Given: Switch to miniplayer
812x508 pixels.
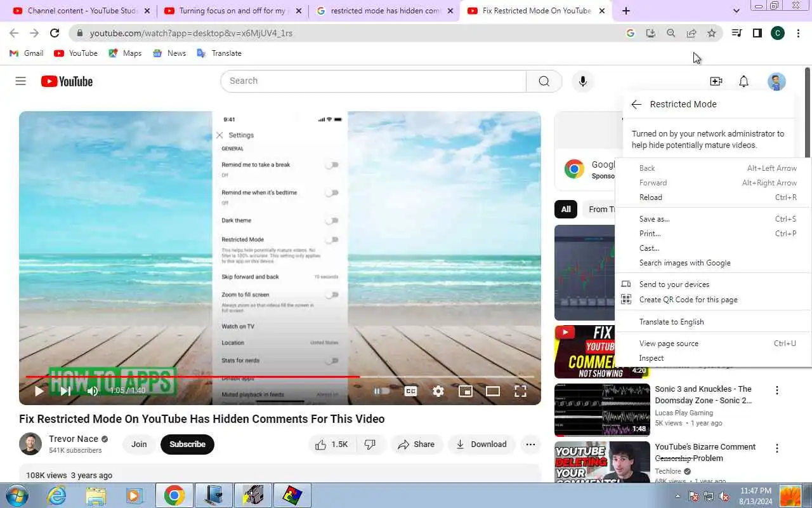Looking at the screenshot, I should coord(466,391).
